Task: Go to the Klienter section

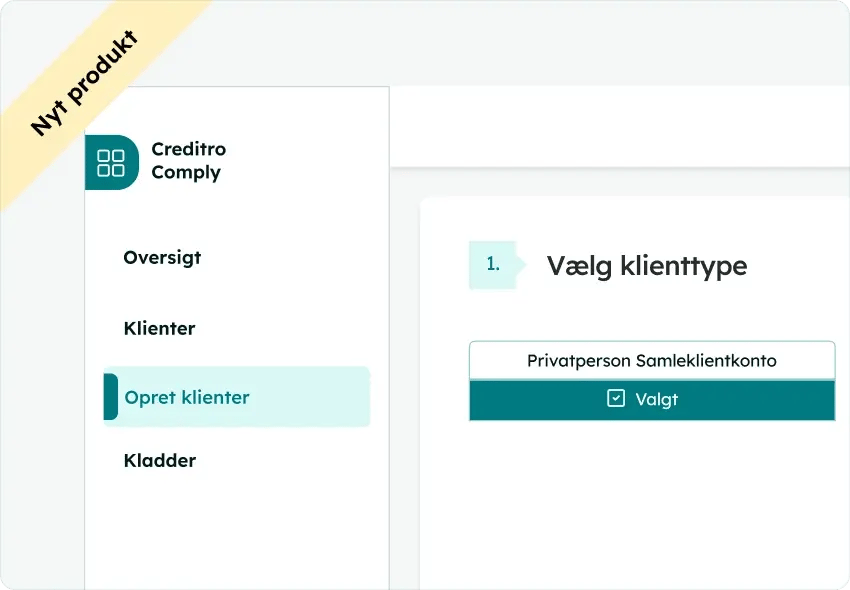Action: (159, 328)
